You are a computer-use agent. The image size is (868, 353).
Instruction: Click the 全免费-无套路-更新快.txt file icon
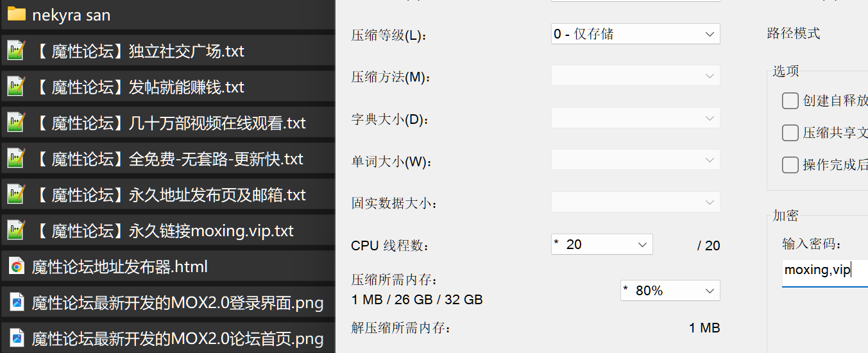click(16, 159)
